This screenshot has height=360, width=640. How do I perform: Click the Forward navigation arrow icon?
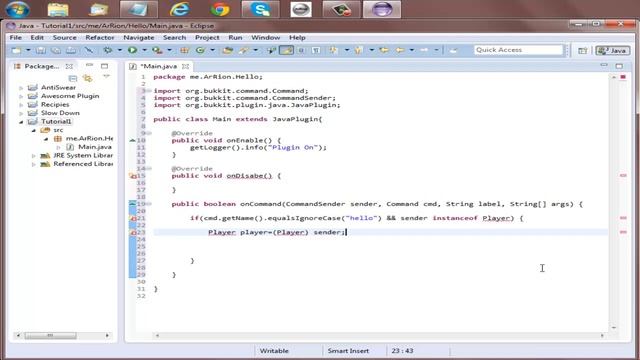tap(424, 50)
